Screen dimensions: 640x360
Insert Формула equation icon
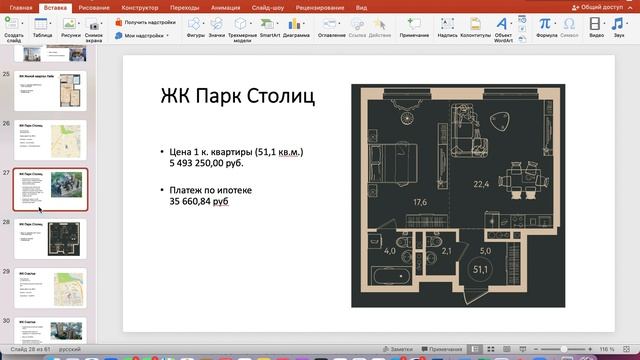pyautogui.click(x=544, y=24)
